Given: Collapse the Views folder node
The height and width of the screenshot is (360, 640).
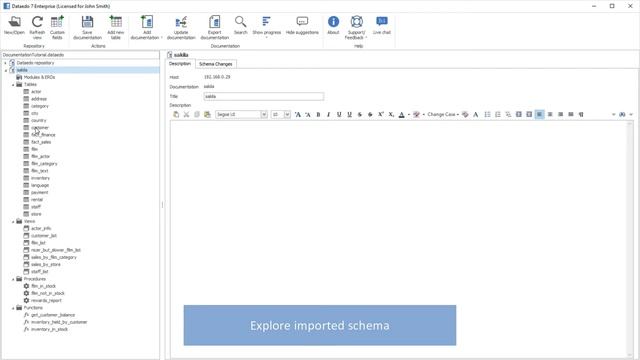Looking at the screenshot, I should 13,222.
